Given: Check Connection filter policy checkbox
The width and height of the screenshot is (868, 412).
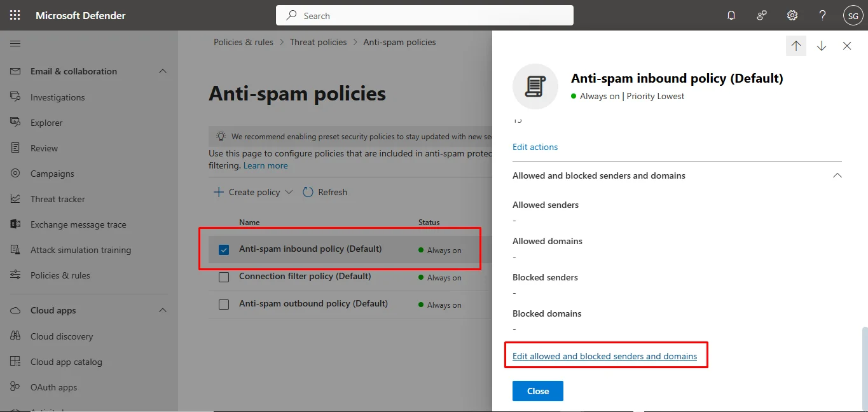Looking at the screenshot, I should point(224,277).
